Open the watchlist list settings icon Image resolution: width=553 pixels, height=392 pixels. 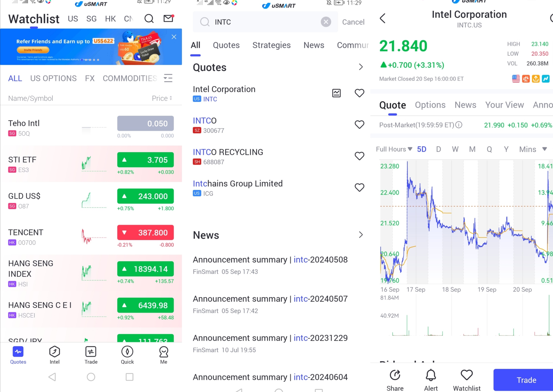(168, 78)
